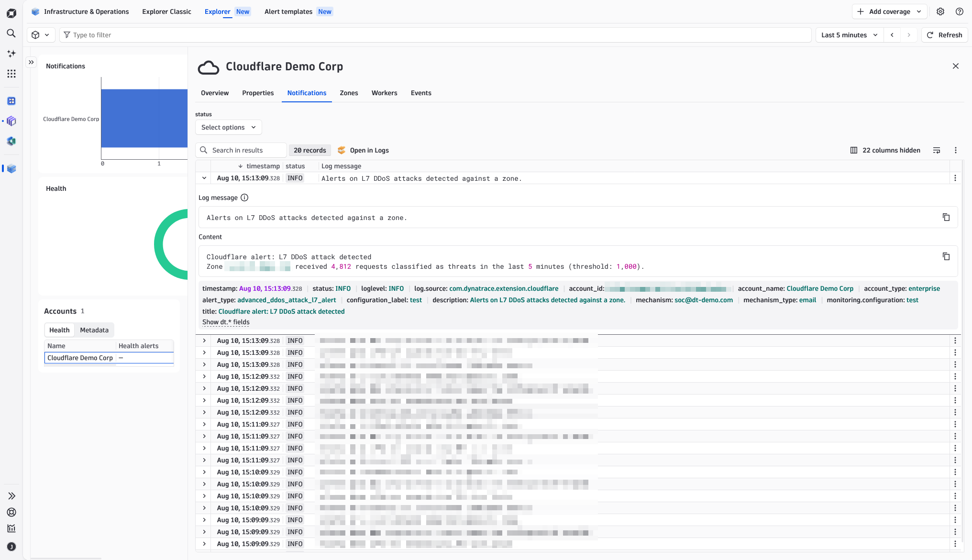This screenshot has width=972, height=560.
Task: Expand the left sidebar with double chevron
Action: [11, 496]
